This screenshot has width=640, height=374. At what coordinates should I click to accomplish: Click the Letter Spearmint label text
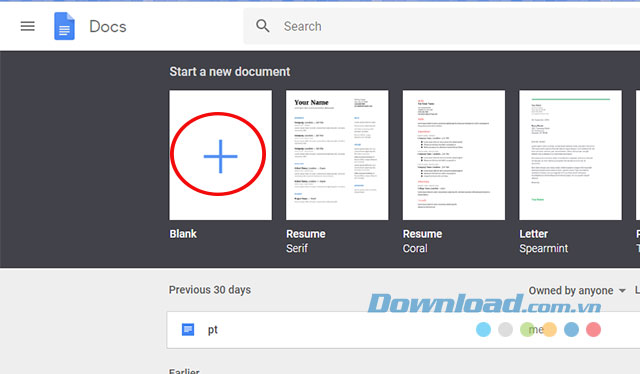click(544, 241)
